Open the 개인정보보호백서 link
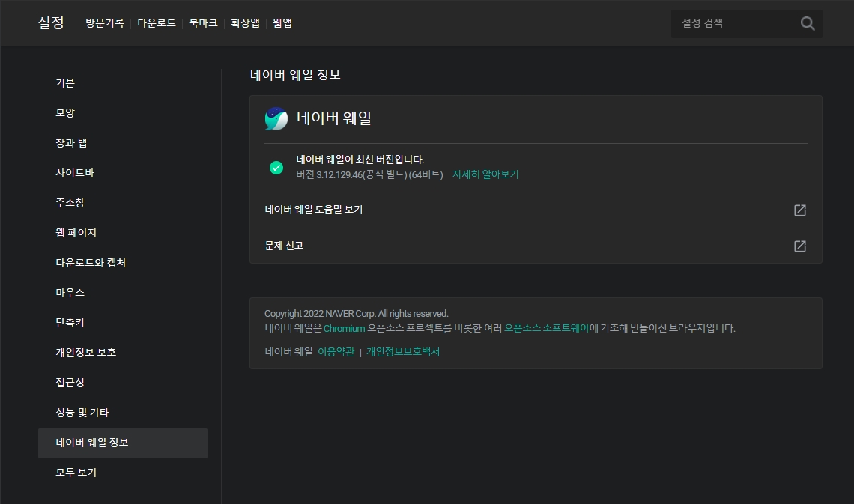 (403, 352)
